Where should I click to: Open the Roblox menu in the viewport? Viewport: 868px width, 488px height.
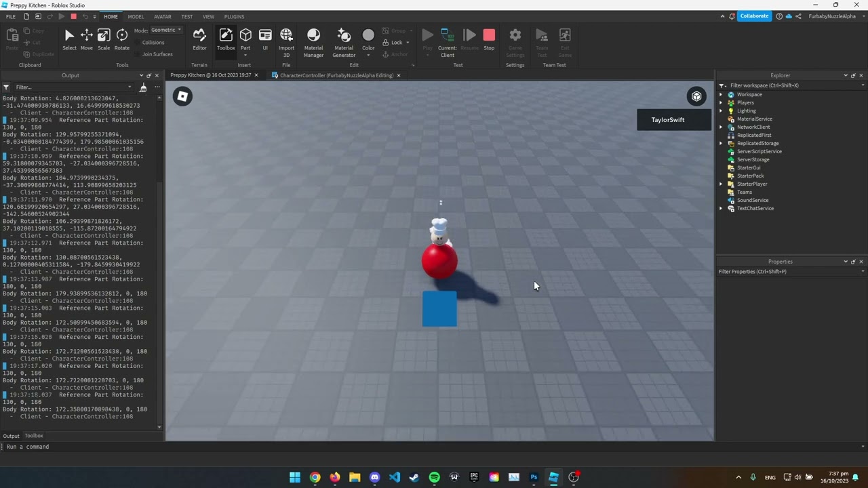coord(182,96)
